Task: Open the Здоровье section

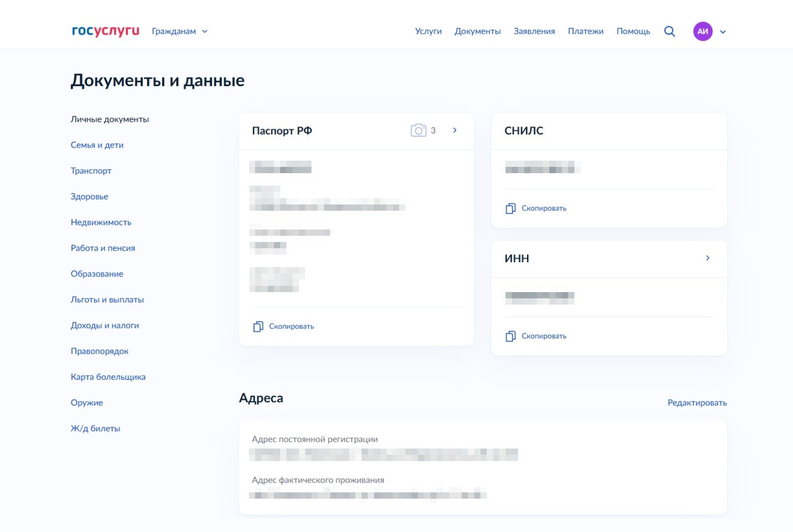Action: coord(89,197)
